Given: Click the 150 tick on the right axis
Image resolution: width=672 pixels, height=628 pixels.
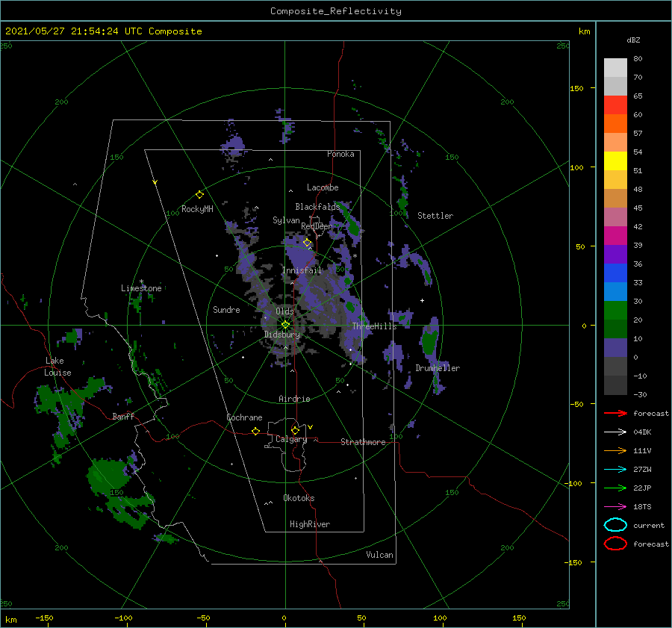Looking at the screenshot, I should (576, 88).
